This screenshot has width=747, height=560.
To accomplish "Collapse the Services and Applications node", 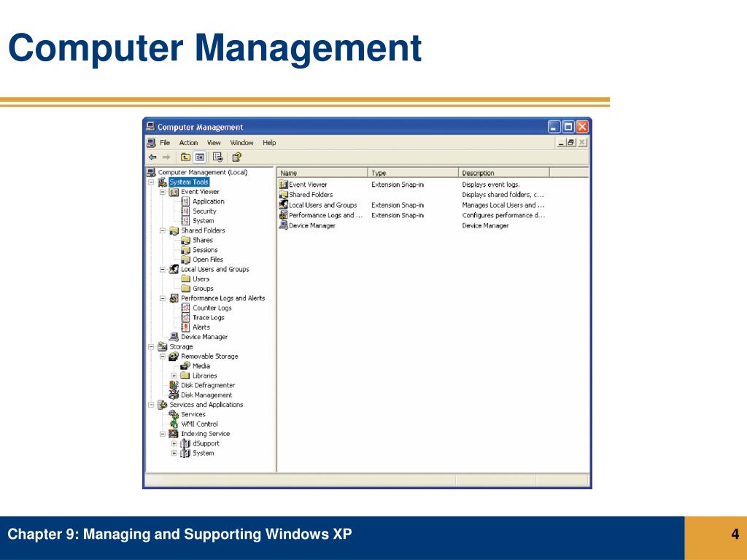I will (x=151, y=405).
